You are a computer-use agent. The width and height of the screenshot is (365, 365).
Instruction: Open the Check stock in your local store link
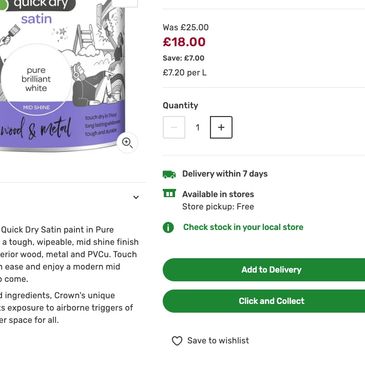243,227
